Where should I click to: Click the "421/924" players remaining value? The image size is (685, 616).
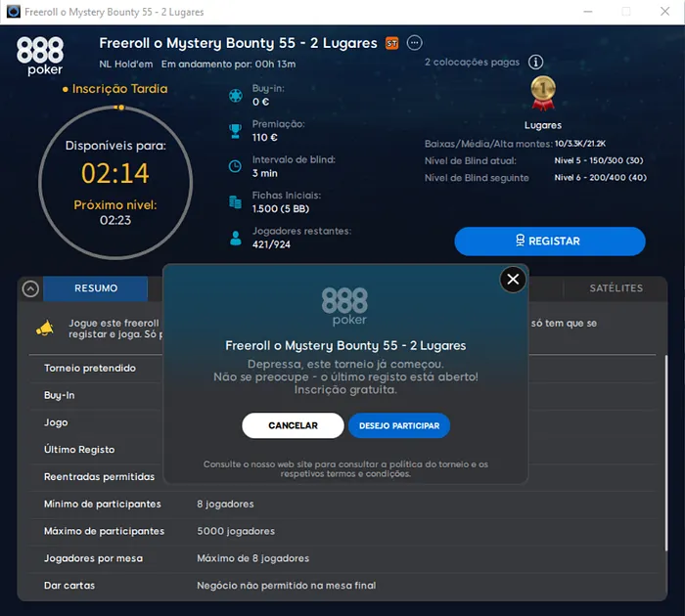(x=271, y=244)
